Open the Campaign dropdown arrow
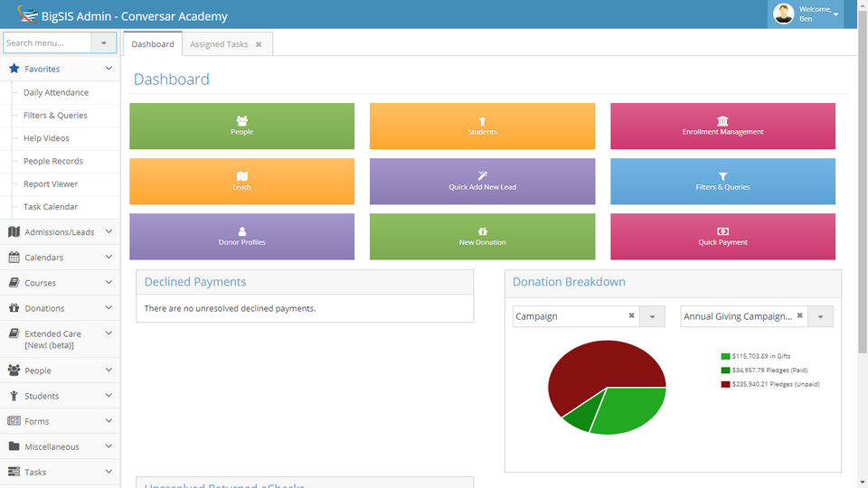868x488 pixels. (x=652, y=316)
